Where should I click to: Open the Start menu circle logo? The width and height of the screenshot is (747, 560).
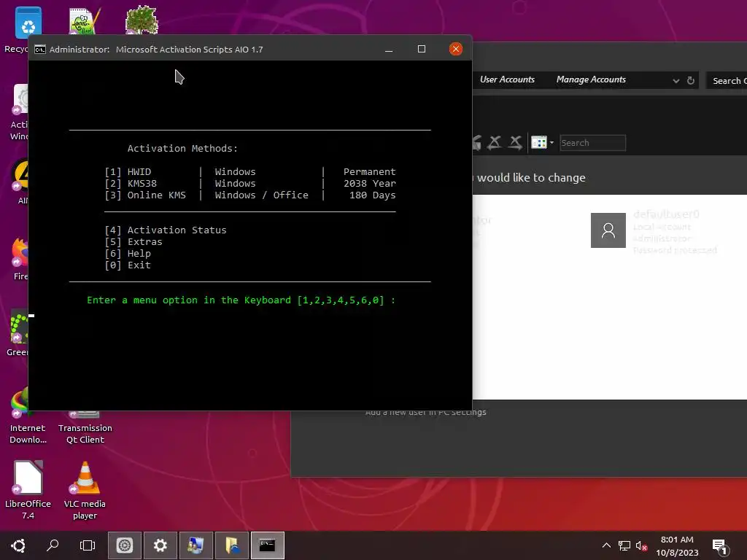pyautogui.click(x=18, y=545)
